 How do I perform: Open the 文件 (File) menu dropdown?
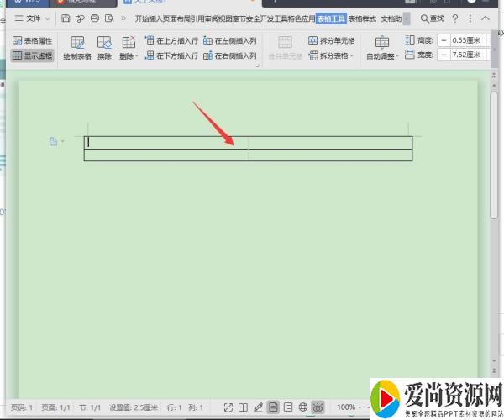(x=34, y=18)
